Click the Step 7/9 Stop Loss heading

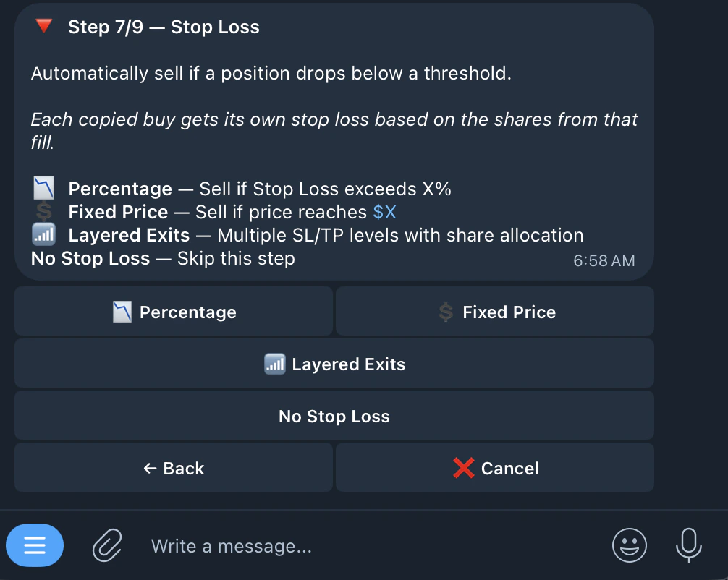164,27
